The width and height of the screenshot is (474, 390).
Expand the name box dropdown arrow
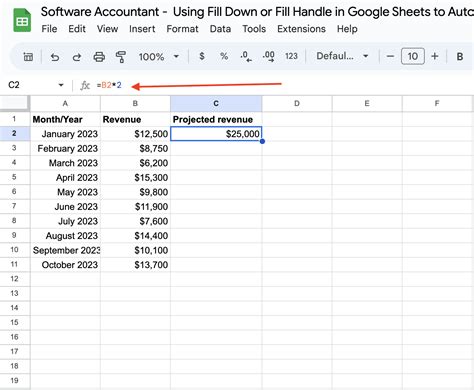tap(61, 85)
